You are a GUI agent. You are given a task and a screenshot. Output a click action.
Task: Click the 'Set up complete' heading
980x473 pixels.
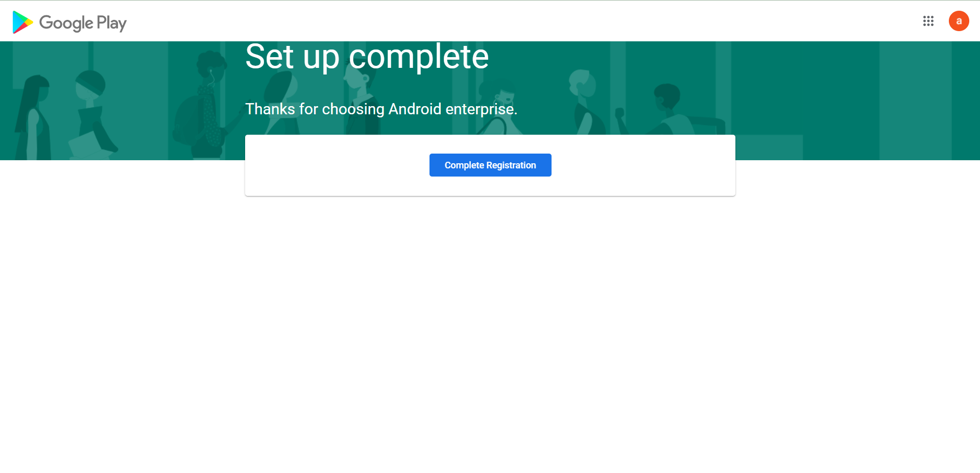point(367,57)
